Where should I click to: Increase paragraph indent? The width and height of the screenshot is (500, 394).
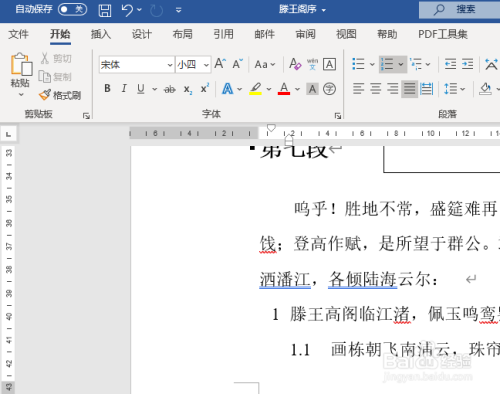tap(467, 64)
